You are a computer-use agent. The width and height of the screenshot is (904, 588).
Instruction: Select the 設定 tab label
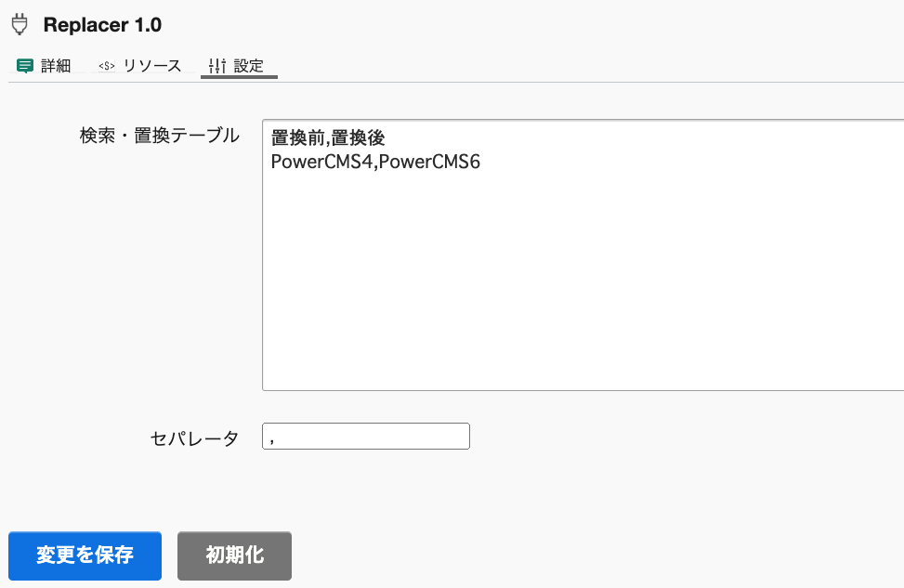pyautogui.click(x=248, y=66)
